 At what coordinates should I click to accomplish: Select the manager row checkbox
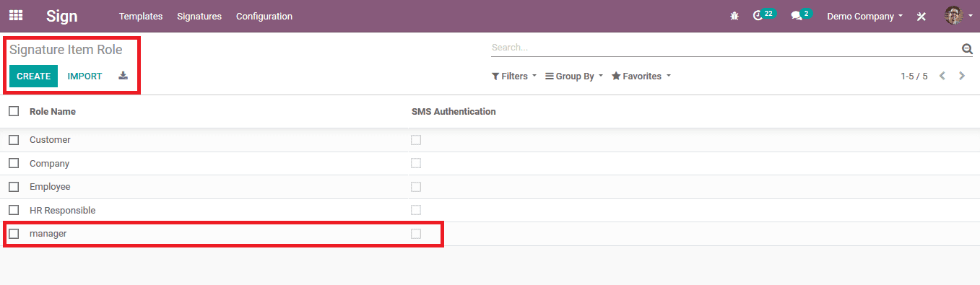click(x=14, y=233)
